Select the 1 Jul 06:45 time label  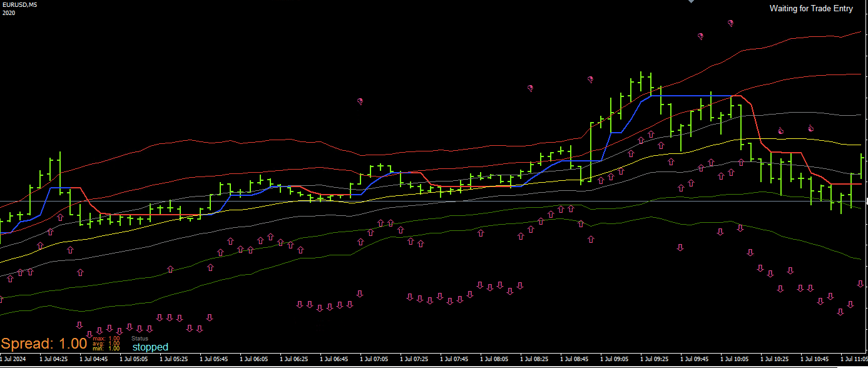click(334, 360)
